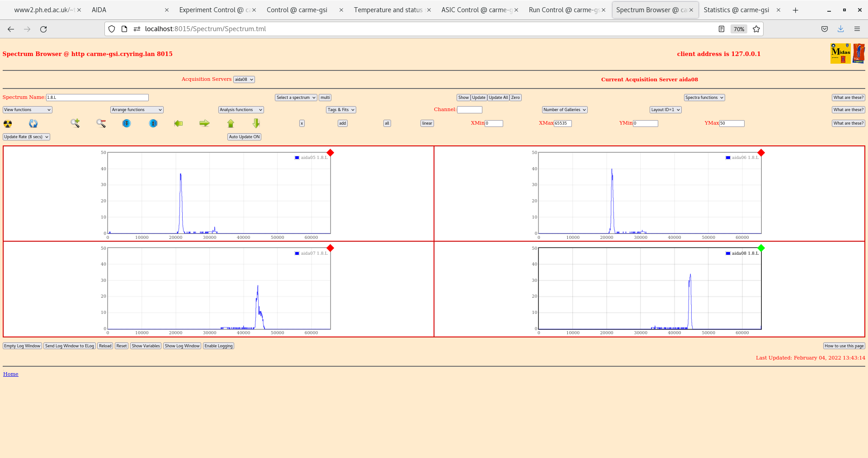Click the Midas logo icon

tap(840, 54)
